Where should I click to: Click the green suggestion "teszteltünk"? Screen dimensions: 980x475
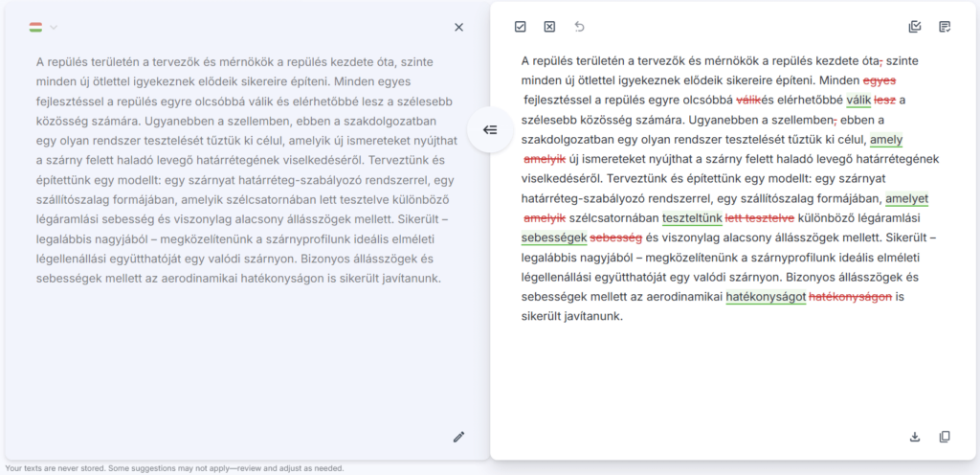pyautogui.click(x=692, y=218)
